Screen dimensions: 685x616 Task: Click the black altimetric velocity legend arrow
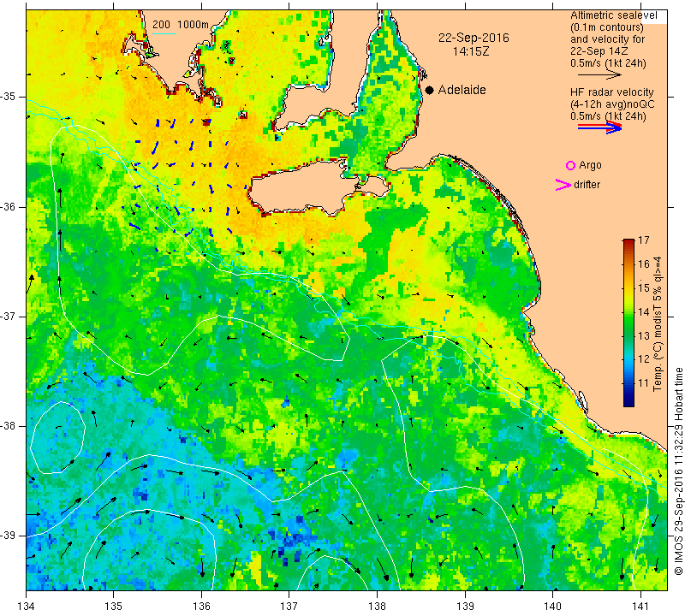click(599, 75)
